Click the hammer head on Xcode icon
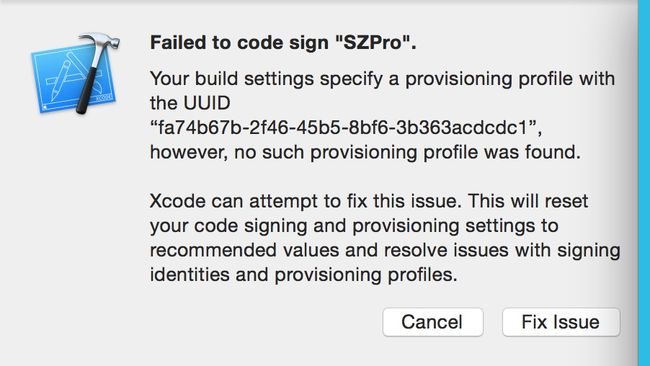 tap(101, 42)
